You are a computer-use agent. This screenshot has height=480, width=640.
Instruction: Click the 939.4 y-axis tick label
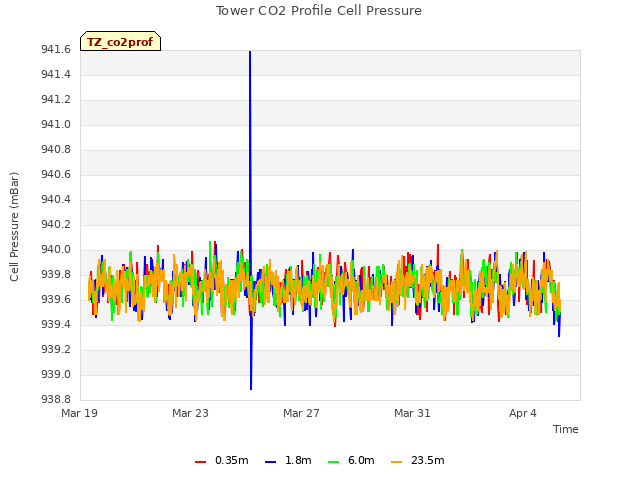point(56,324)
